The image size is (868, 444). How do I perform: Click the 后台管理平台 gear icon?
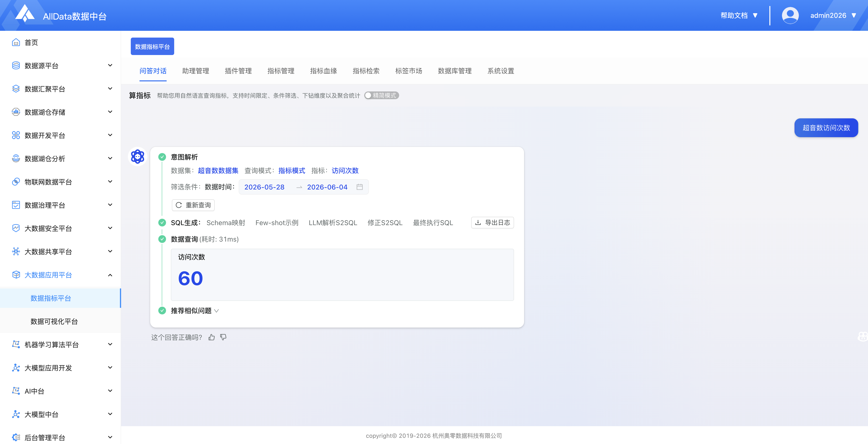tap(16, 438)
